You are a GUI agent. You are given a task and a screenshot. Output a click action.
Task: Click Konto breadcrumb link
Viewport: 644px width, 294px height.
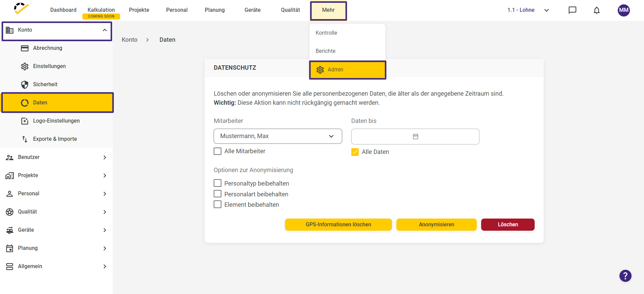pyautogui.click(x=130, y=40)
